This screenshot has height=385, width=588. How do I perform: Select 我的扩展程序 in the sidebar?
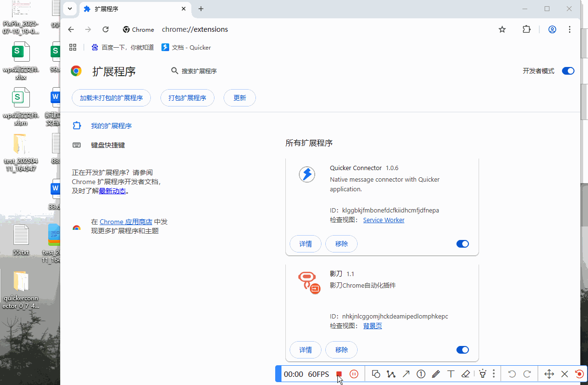pyautogui.click(x=111, y=126)
